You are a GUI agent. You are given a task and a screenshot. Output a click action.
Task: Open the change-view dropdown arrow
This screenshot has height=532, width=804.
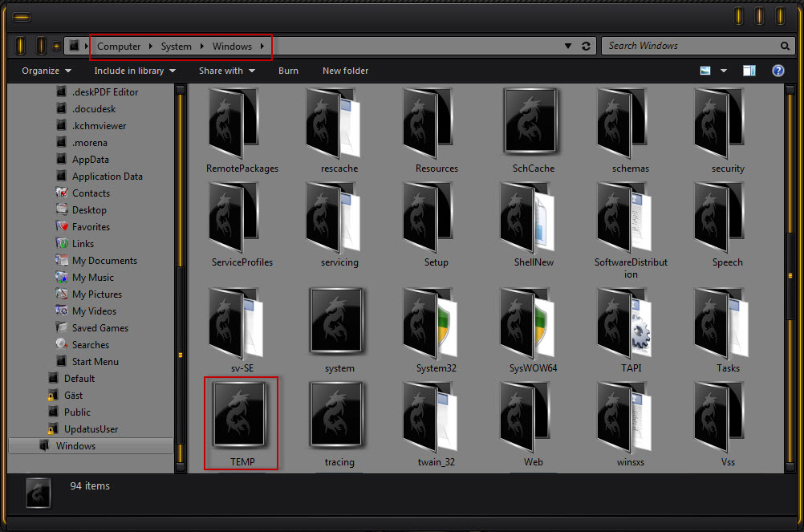coord(724,71)
